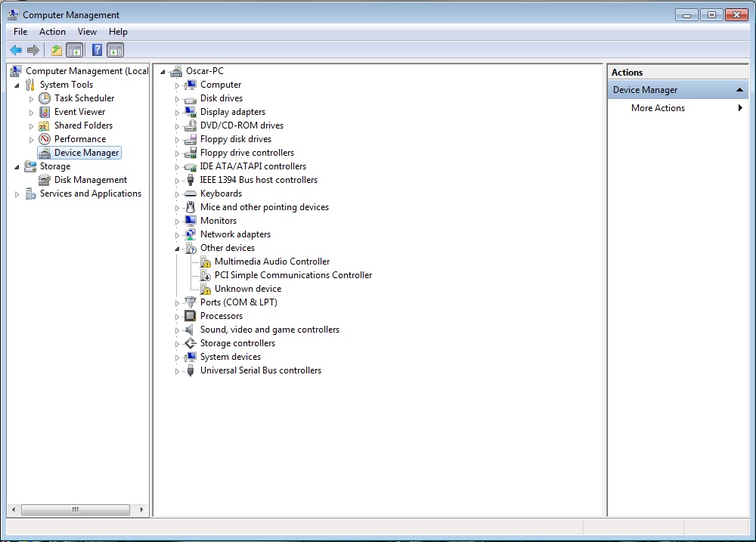Expand the System devices node

click(177, 358)
